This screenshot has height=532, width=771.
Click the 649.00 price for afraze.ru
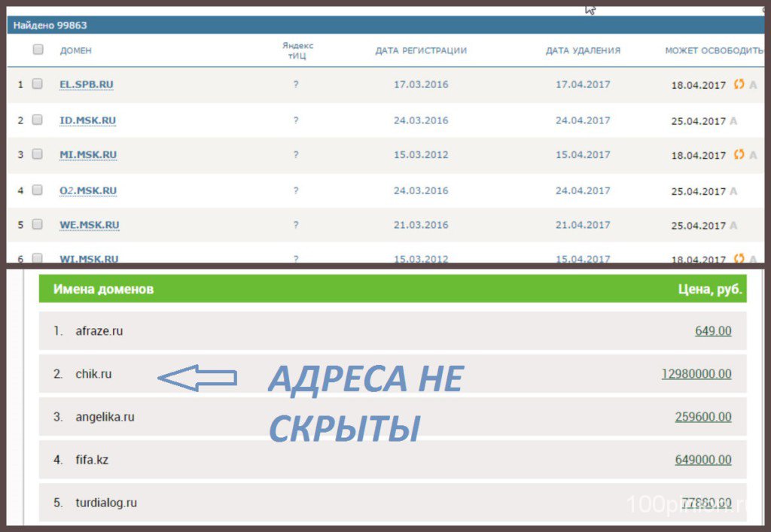(712, 330)
